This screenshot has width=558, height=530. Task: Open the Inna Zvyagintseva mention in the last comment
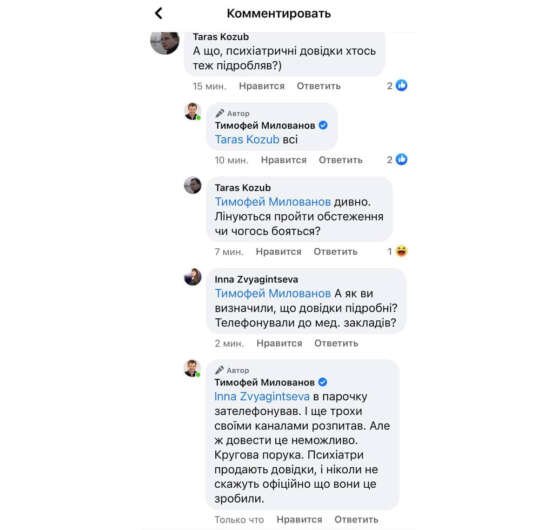pos(262,396)
